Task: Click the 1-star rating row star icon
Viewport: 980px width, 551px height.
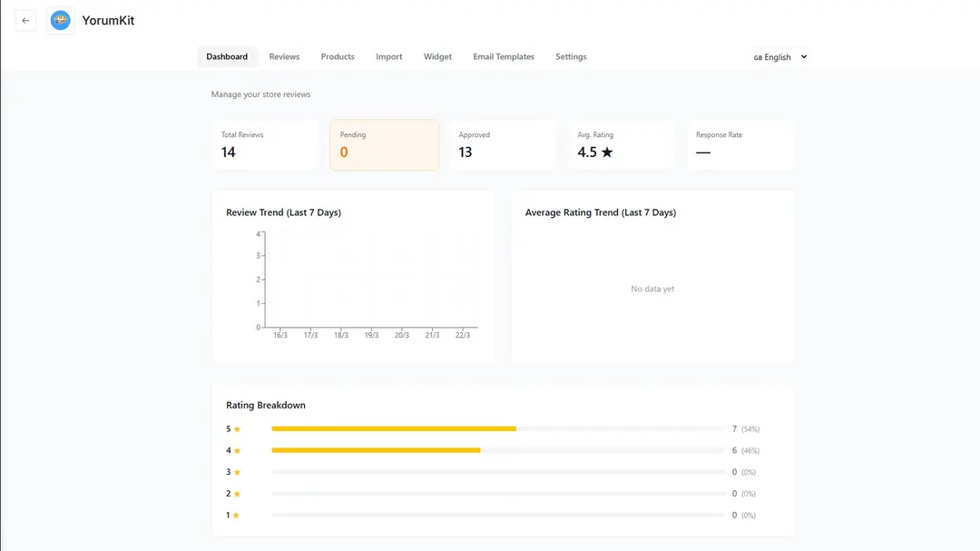Action: click(x=237, y=516)
